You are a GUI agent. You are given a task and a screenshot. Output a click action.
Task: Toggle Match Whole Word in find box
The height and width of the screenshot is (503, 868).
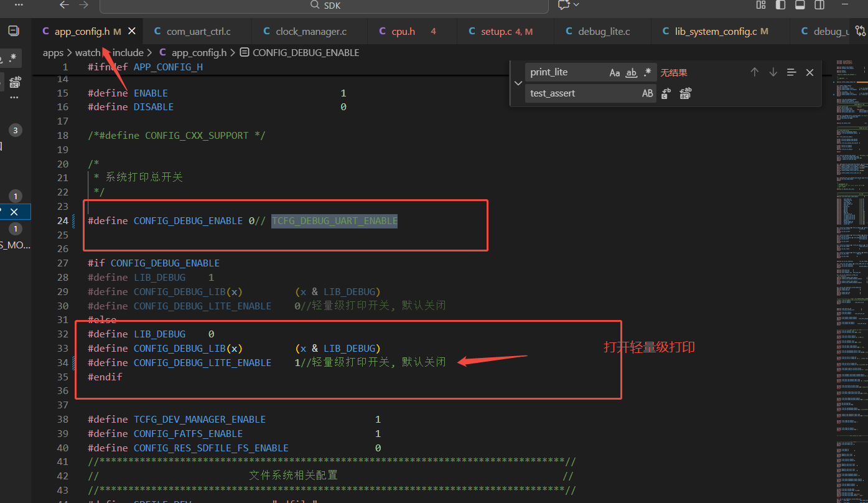(x=631, y=73)
